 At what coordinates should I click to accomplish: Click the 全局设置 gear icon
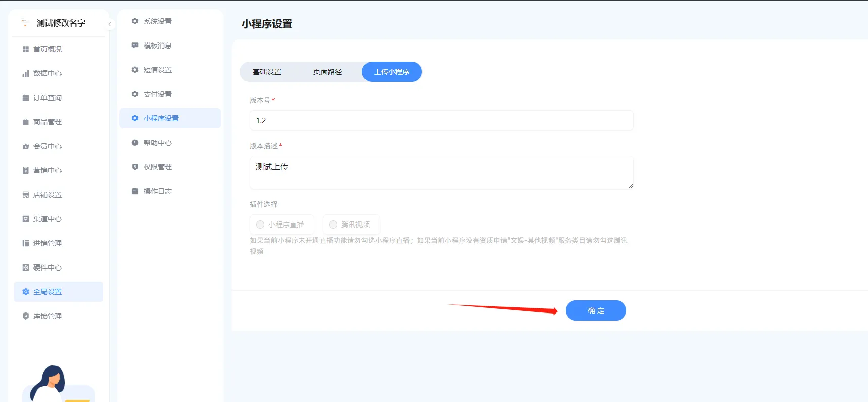(26, 292)
